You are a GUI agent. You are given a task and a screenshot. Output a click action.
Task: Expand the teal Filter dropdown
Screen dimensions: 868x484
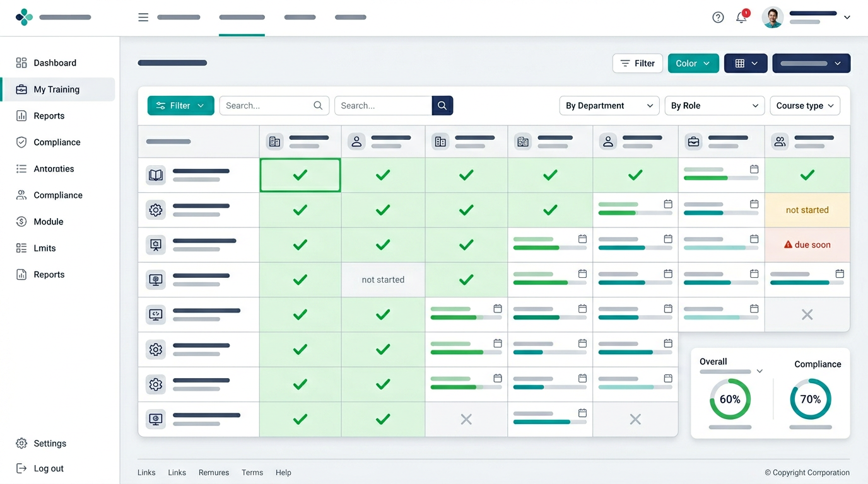point(181,106)
